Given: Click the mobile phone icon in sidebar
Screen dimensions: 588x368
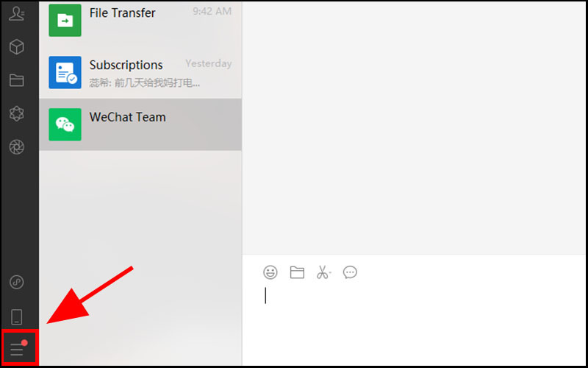Looking at the screenshot, I should [x=16, y=317].
